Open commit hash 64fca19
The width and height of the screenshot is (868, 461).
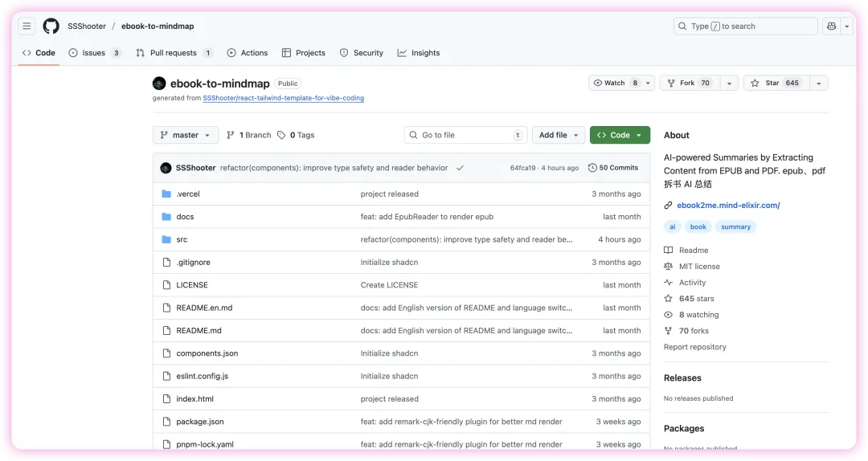pos(522,168)
